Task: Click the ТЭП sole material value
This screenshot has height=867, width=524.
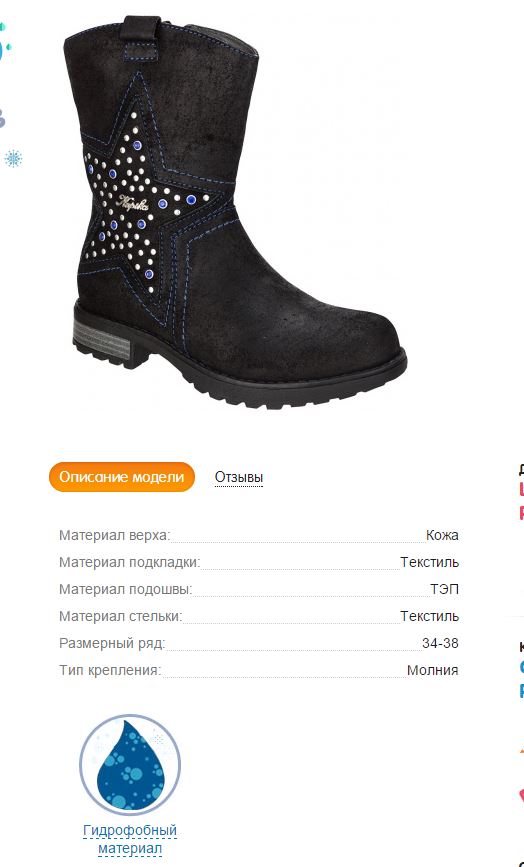Action: [x=444, y=589]
